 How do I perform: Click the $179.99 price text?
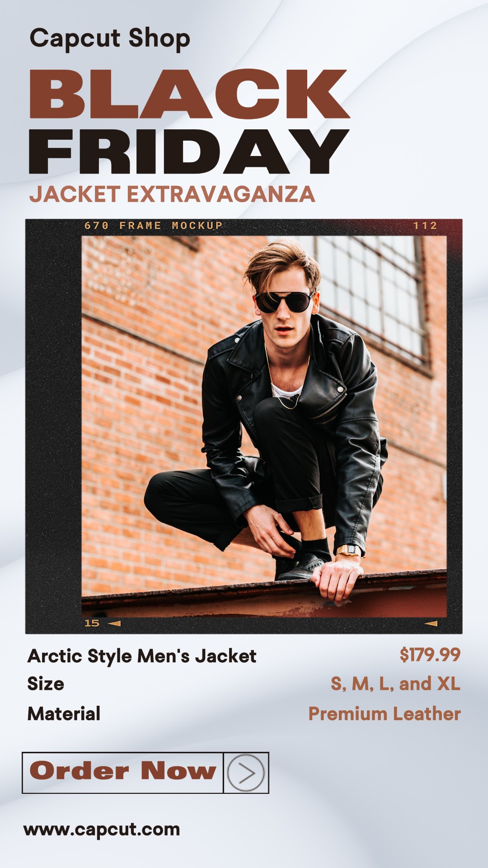coord(430,655)
